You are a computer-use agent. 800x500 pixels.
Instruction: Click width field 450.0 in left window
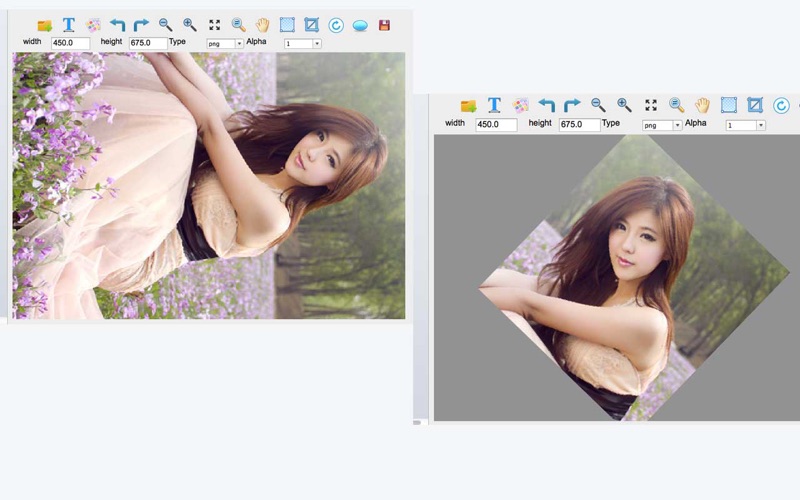coord(70,43)
